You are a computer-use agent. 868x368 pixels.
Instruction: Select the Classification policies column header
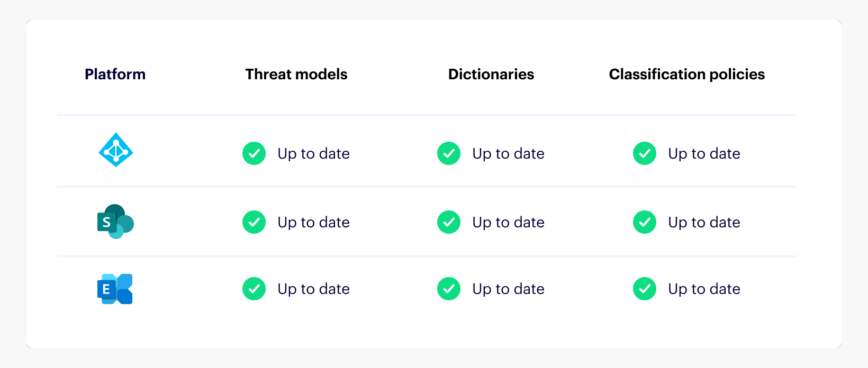(686, 74)
